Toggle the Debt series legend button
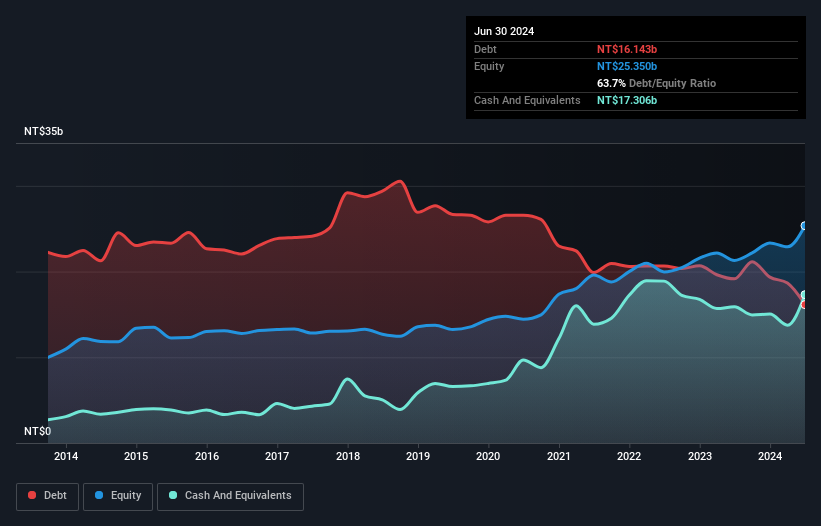 point(48,496)
